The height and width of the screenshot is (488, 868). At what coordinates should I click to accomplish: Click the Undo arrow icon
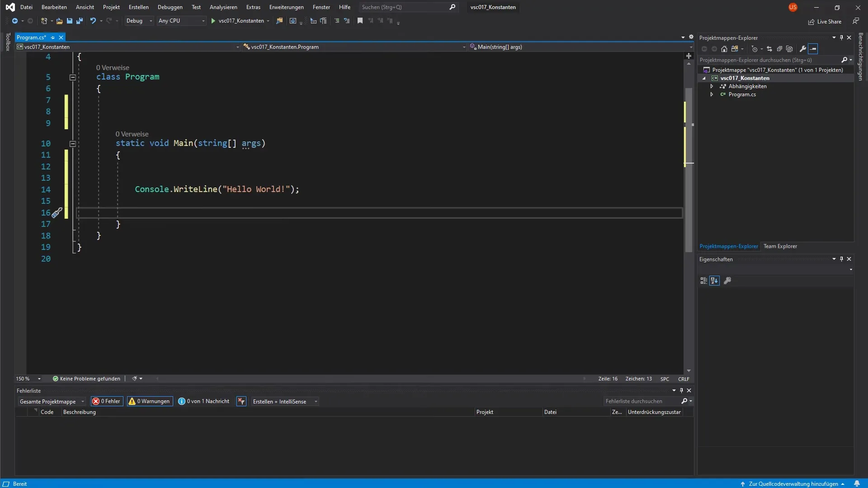tap(93, 21)
